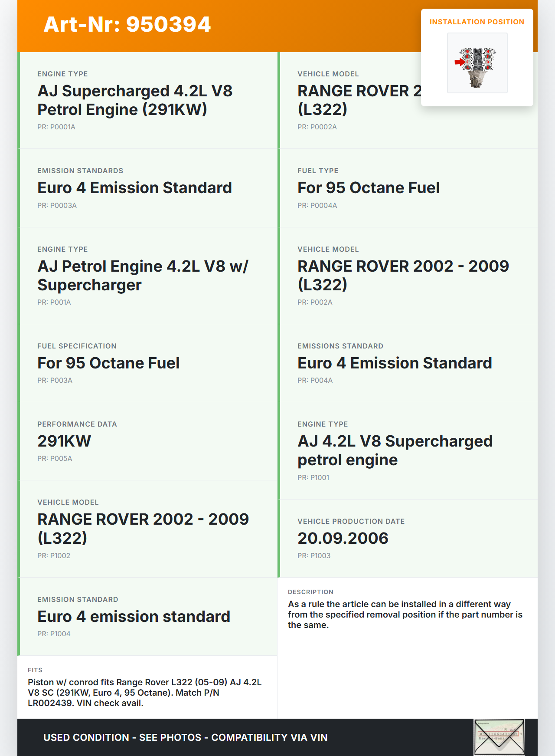Click the engine installation position image
The width and height of the screenshot is (555, 756).
click(477, 63)
